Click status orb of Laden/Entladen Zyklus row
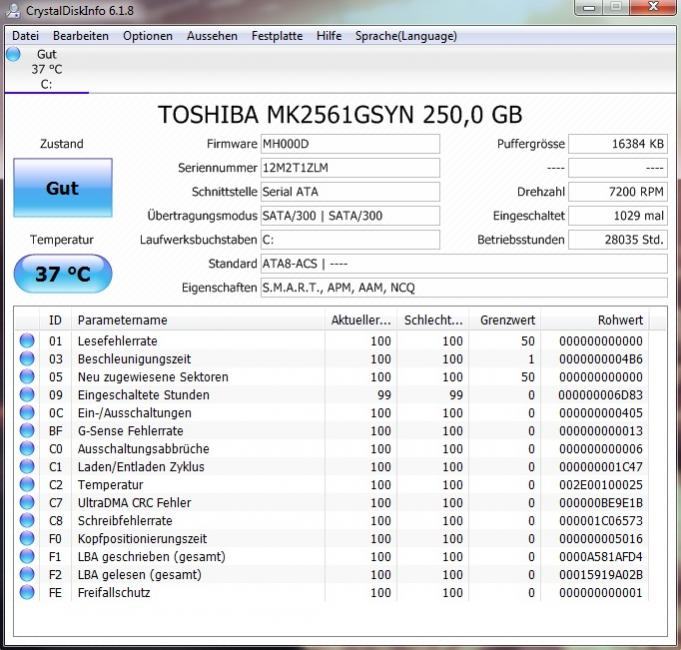This screenshot has height=650, width=681. pyautogui.click(x=27, y=467)
